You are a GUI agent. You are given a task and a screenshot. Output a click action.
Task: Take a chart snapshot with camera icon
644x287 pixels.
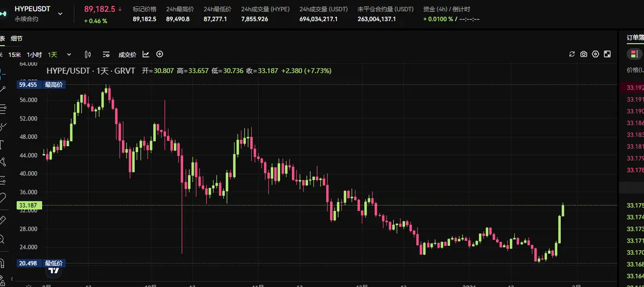tap(584, 54)
